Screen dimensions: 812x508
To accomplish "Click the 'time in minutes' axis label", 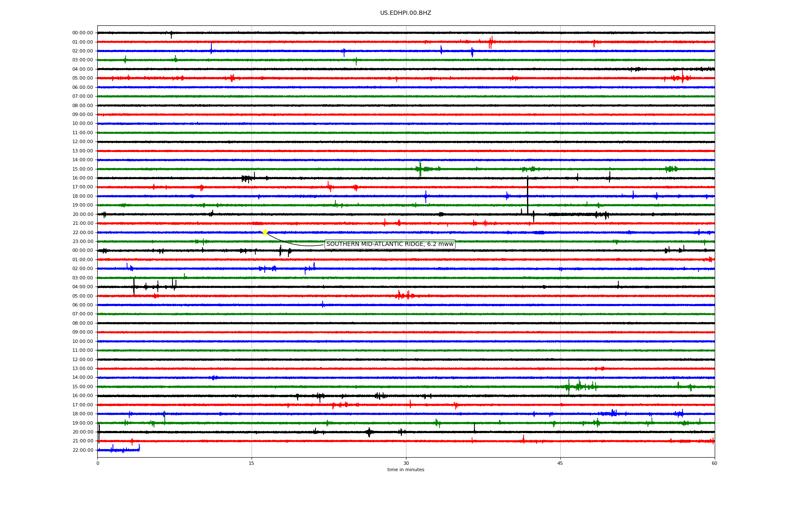I will click(x=406, y=470).
